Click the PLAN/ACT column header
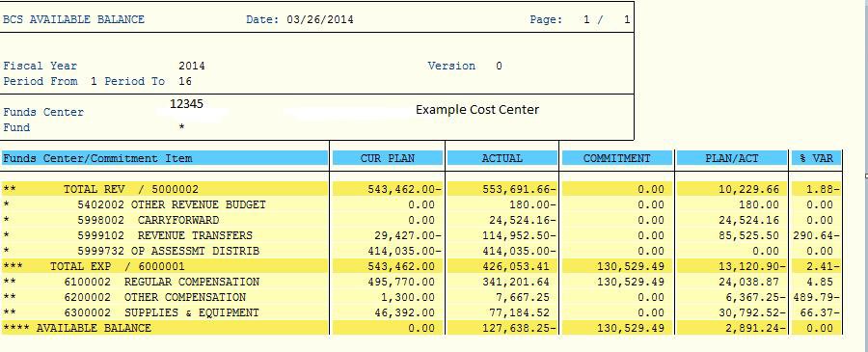The image size is (868, 352). [x=731, y=158]
